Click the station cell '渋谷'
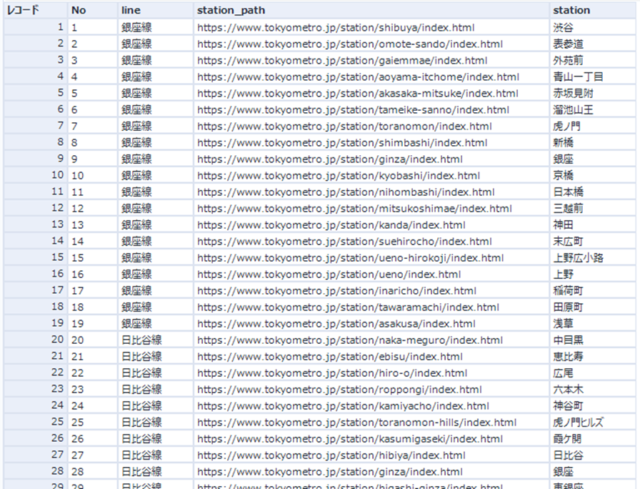This screenshot has width=640, height=489. [x=593, y=27]
